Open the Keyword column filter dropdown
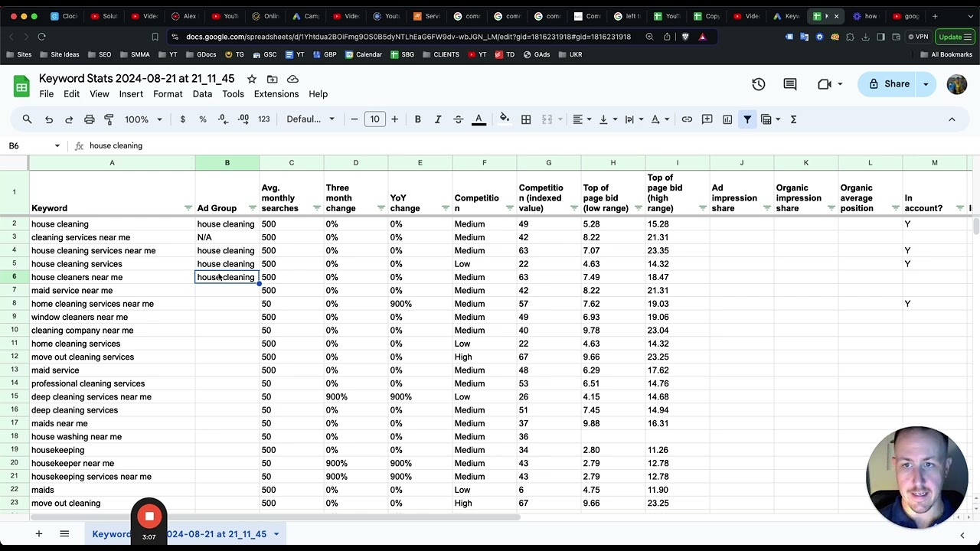 (188, 208)
